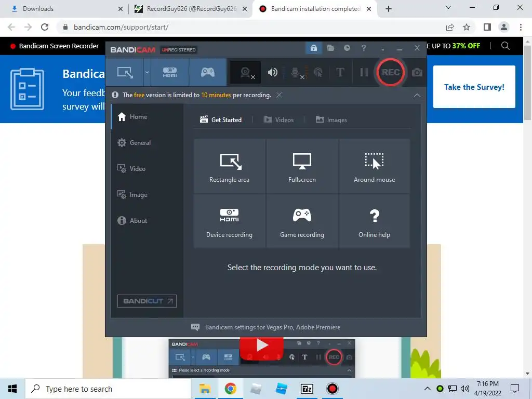
Task: Click the Bandicam Screen Recorder site logo
Action: coord(54,46)
